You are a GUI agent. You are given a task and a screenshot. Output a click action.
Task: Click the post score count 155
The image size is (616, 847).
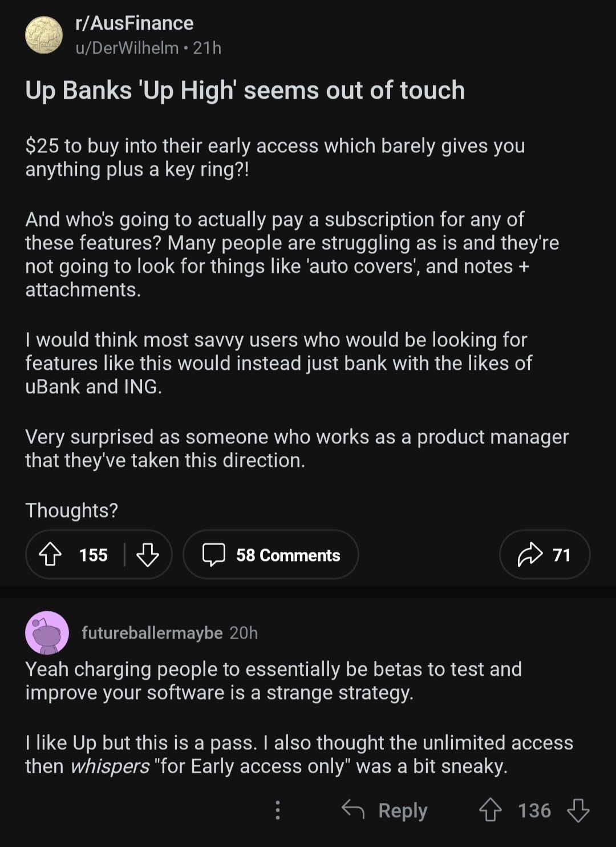pos(93,555)
